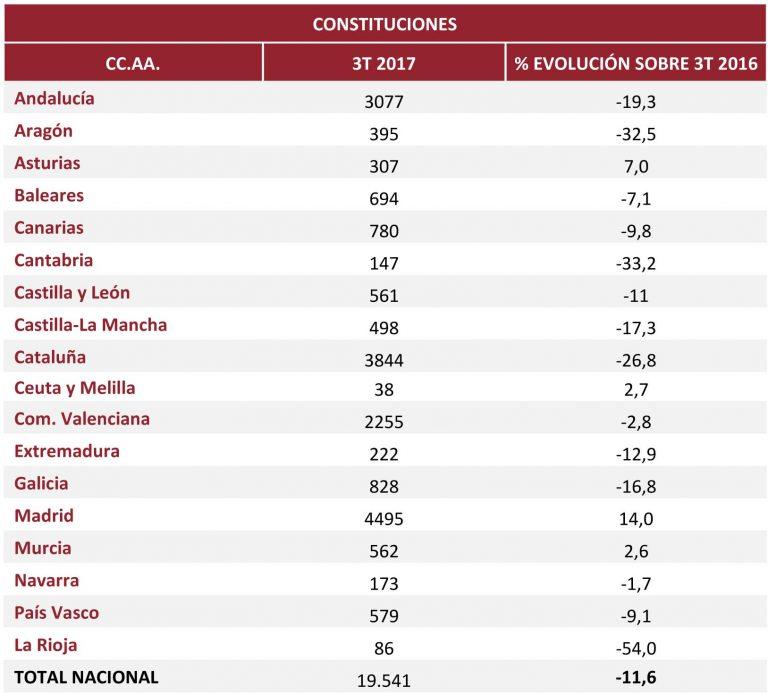The image size is (768, 695).
Task: Select the Andalucía row label
Action: tap(54, 98)
